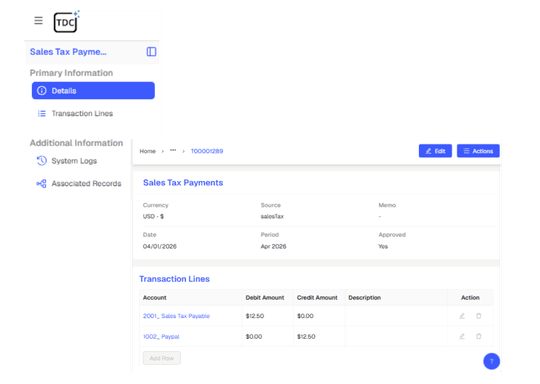Click the TDC logo
This screenshot has height=384, width=540.
point(66,21)
